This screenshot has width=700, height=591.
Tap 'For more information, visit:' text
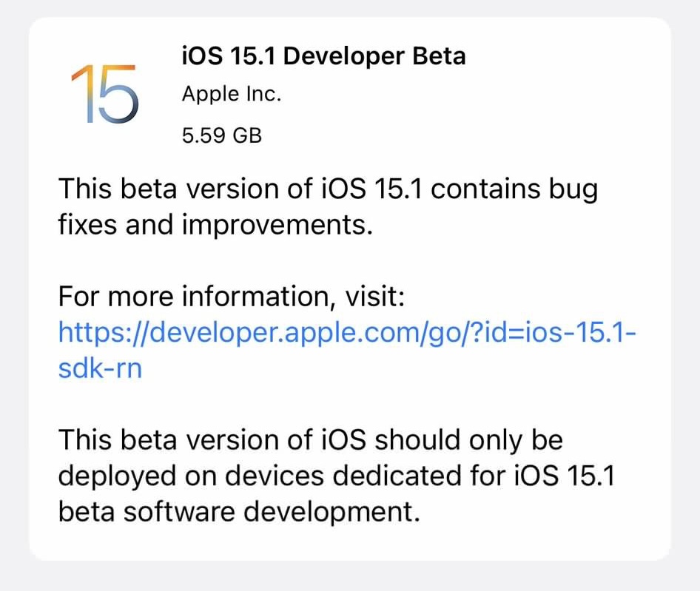tap(232, 297)
